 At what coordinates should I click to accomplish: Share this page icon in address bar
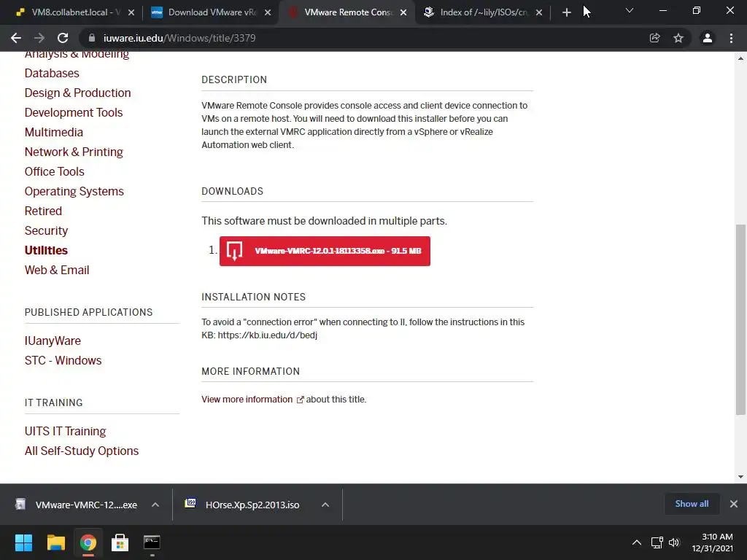pos(655,38)
